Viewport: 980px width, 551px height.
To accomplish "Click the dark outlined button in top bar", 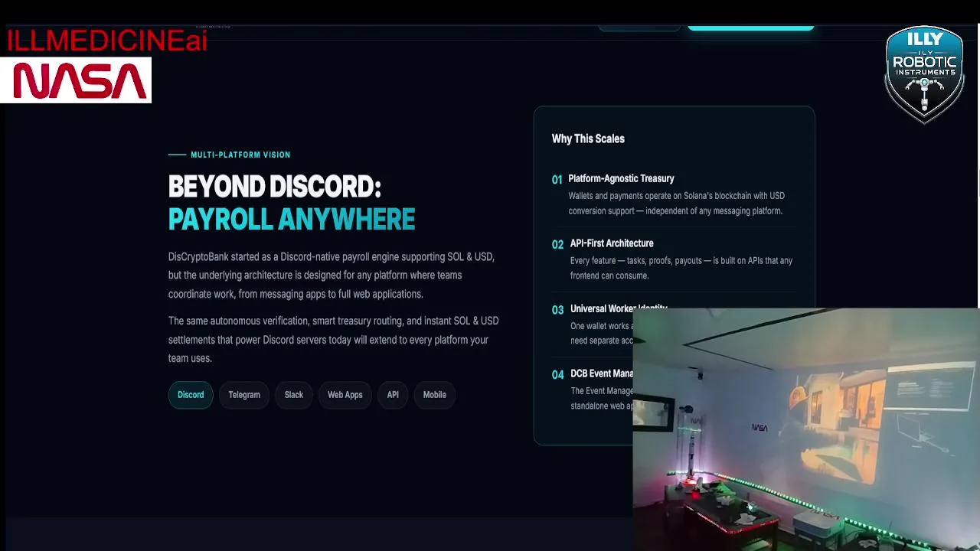I will coord(639,27).
